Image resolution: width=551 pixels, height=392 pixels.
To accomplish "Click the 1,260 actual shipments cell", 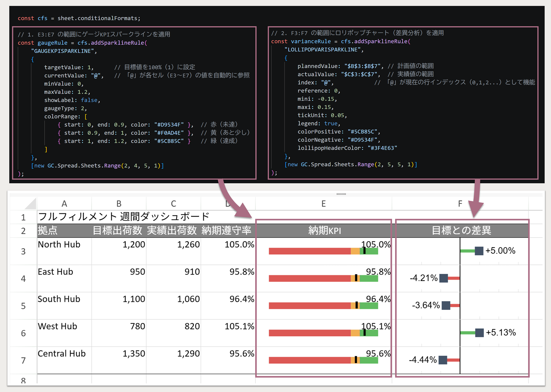I will click(173, 251).
